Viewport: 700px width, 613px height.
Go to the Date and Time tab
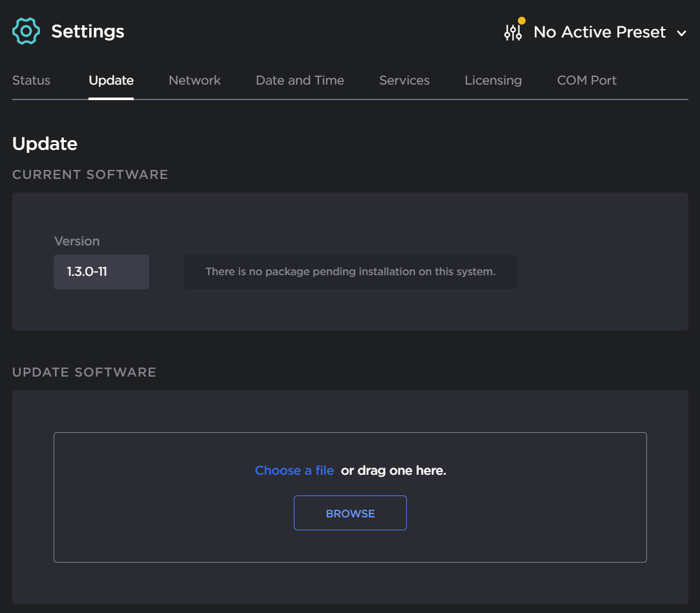coord(300,81)
